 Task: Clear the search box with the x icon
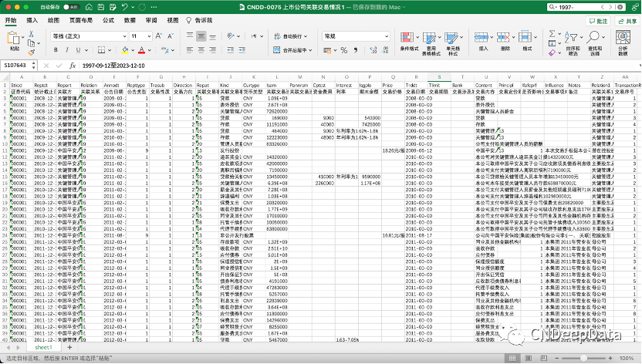tap(620, 7)
